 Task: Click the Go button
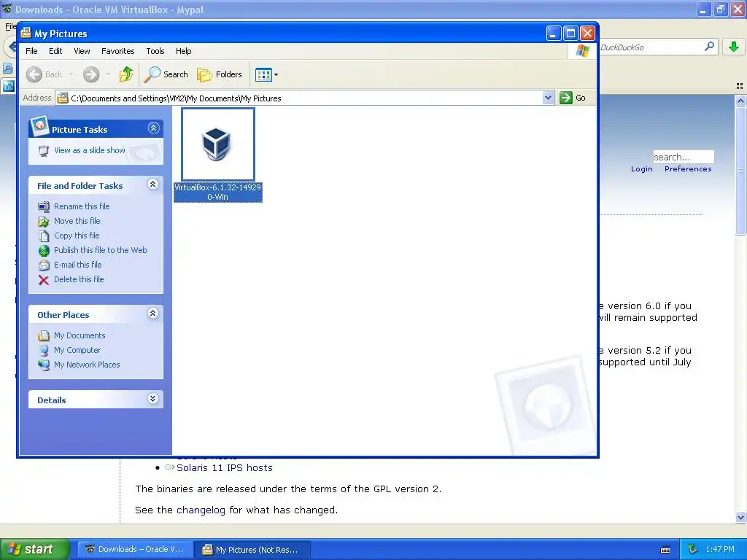[x=573, y=98]
